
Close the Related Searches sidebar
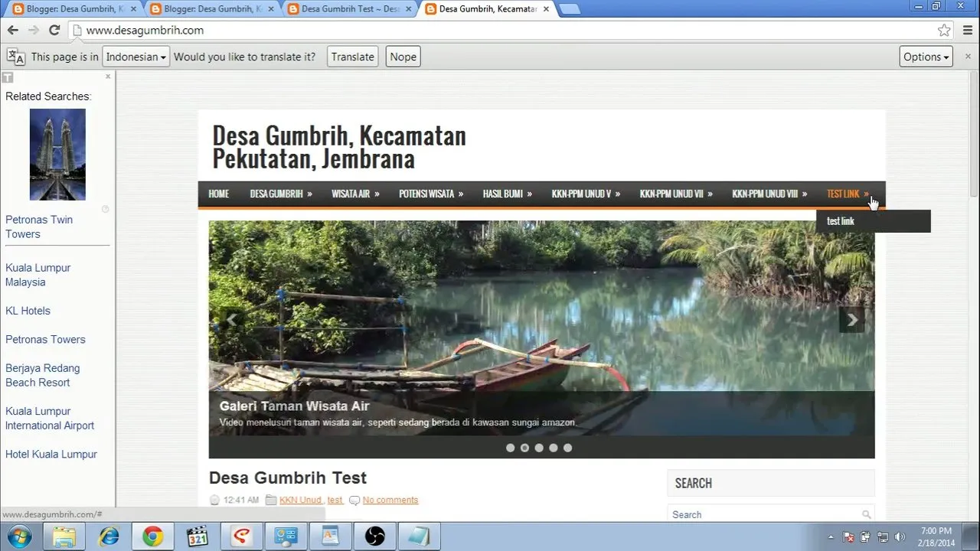point(108,77)
